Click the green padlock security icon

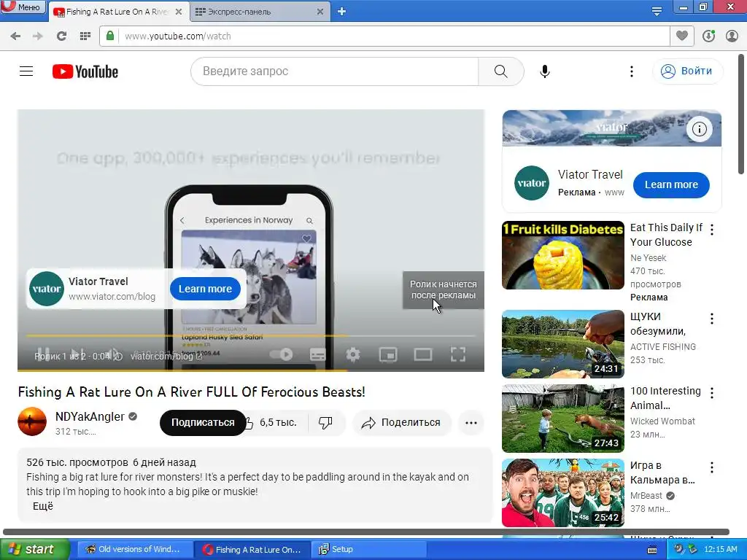(x=110, y=36)
